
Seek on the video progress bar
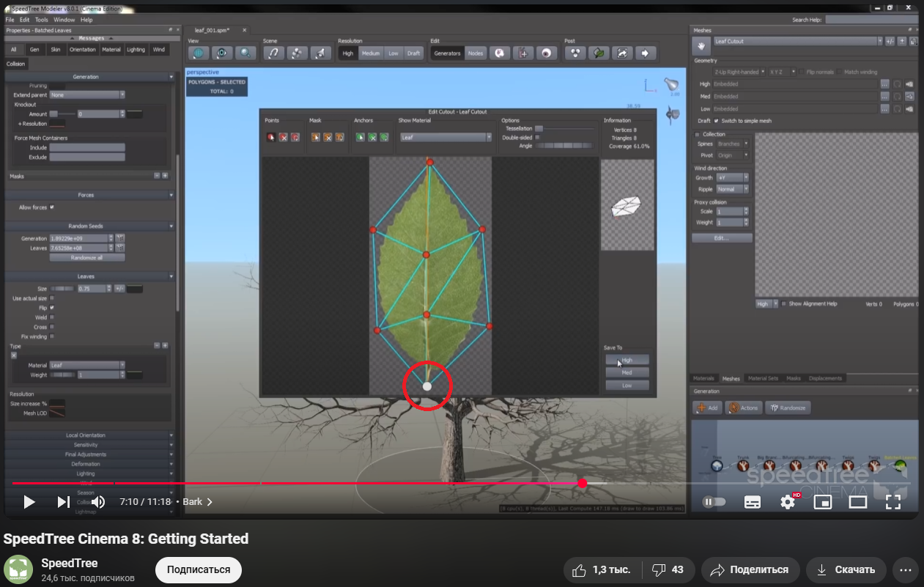click(x=462, y=484)
